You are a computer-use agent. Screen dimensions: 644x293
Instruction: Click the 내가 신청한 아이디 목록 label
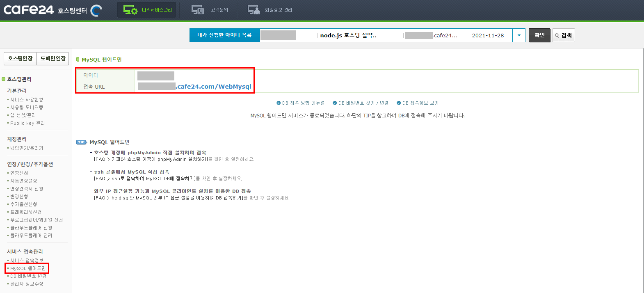pos(224,35)
